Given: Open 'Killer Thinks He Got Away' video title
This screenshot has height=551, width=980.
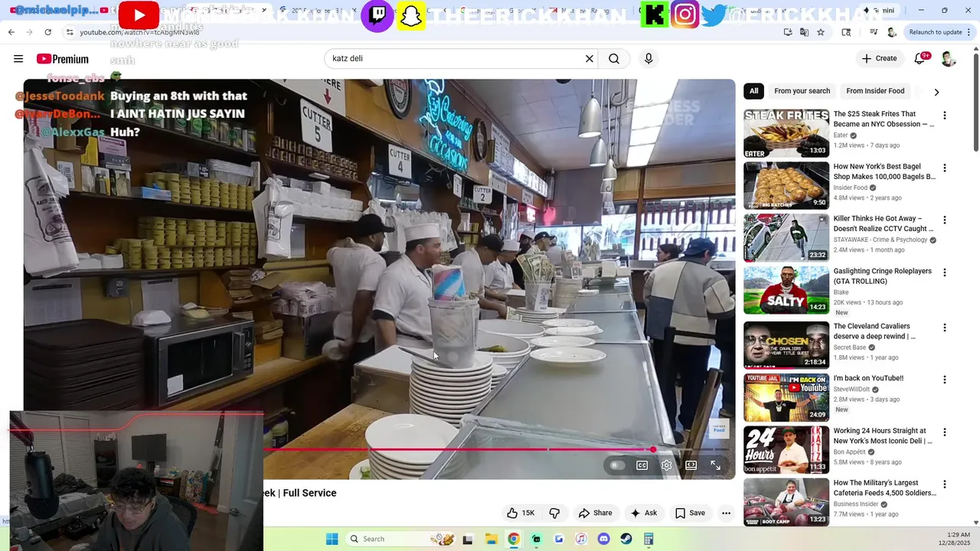Looking at the screenshot, I should tap(883, 223).
